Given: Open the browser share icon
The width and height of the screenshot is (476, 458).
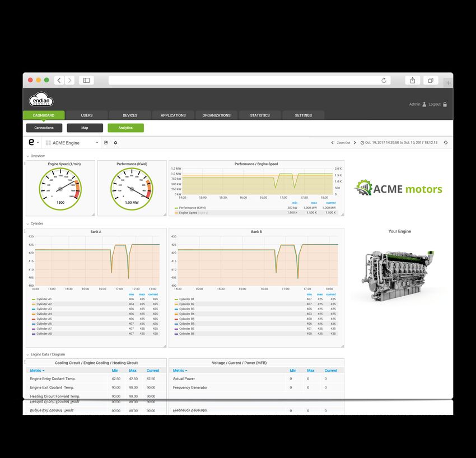Looking at the screenshot, I should [413, 81].
